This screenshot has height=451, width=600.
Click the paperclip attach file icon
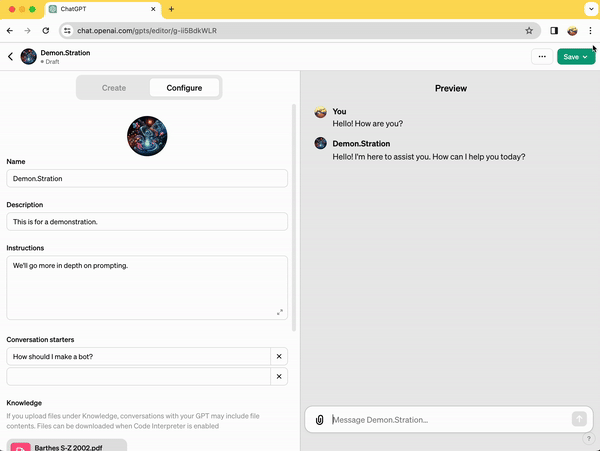319,420
